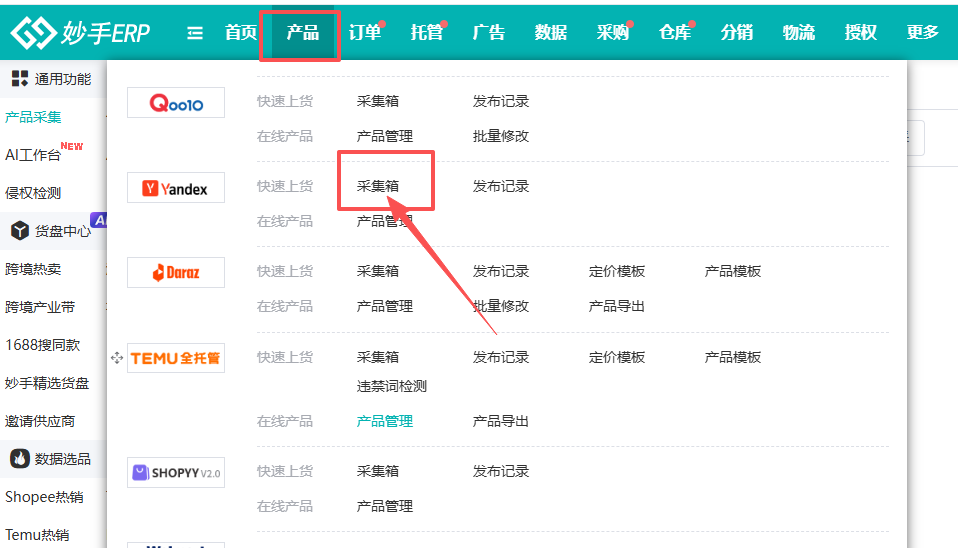Toggle the sidebar collapse hamburger icon

coord(195,32)
